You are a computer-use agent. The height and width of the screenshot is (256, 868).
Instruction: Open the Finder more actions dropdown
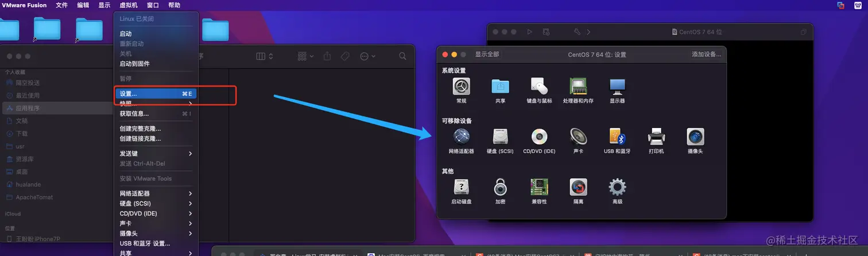point(367,56)
